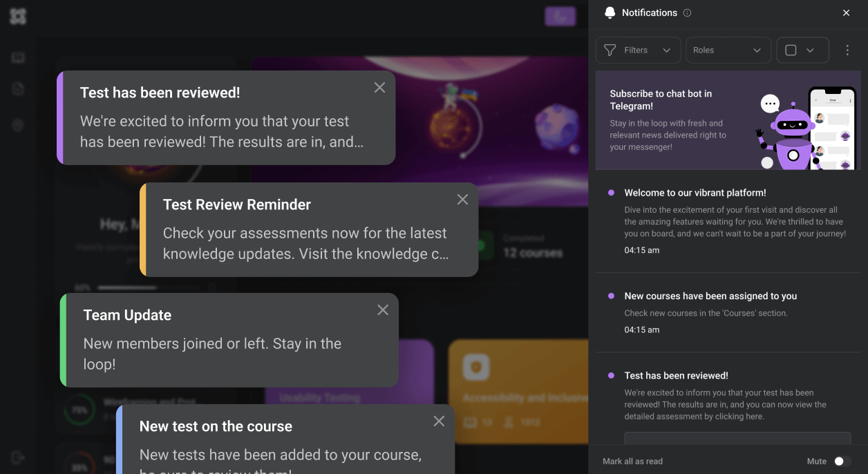Click unread dot beside 'Welcome to our vibrant platform!'
Image resolution: width=868 pixels, height=474 pixels.
[611, 193]
